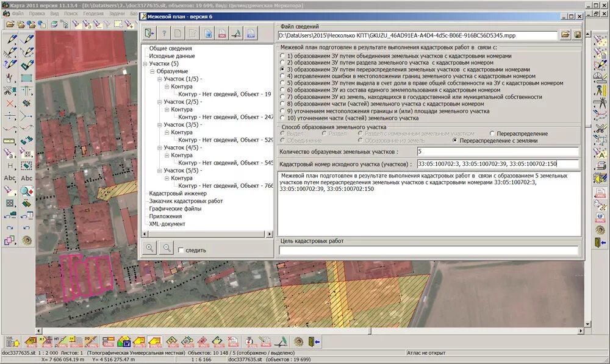Screen dimensions: 610x364
Task: Select the yellow ruler measure tool
Action: click(9, 141)
